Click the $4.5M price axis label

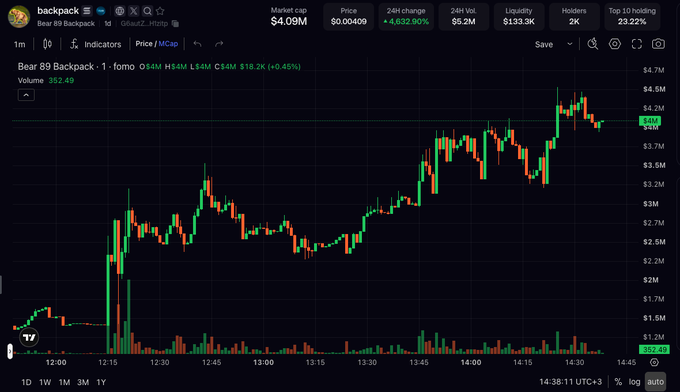click(x=654, y=89)
